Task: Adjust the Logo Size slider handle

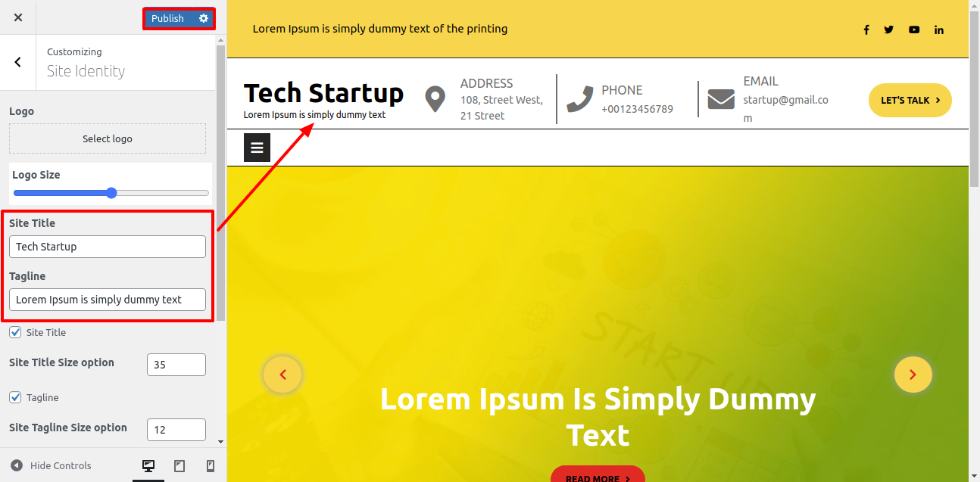Action: [111, 193]
